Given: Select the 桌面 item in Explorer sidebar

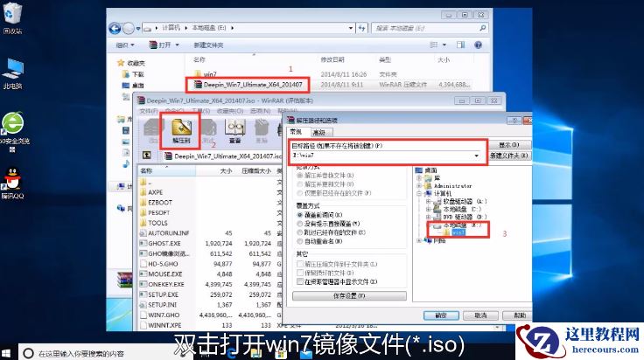Looking at the screenshot, I should [x=134, y=86].
